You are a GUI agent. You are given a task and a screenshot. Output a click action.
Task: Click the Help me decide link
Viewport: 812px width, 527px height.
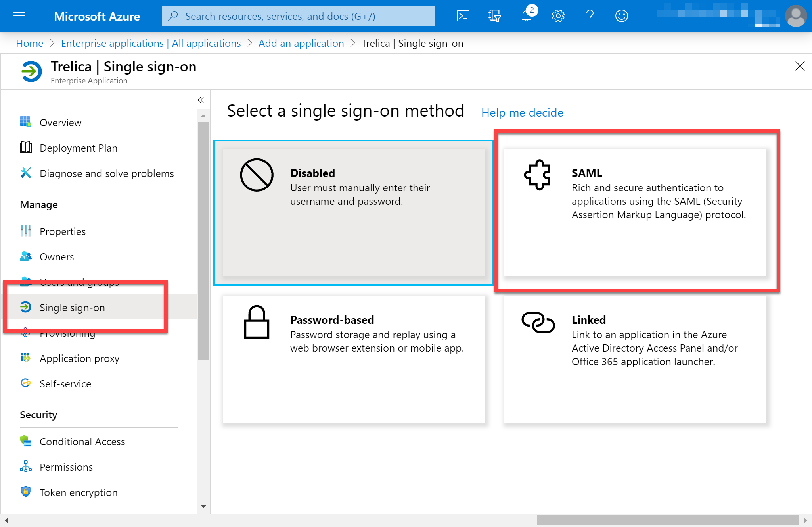click(x=522, y=113)
